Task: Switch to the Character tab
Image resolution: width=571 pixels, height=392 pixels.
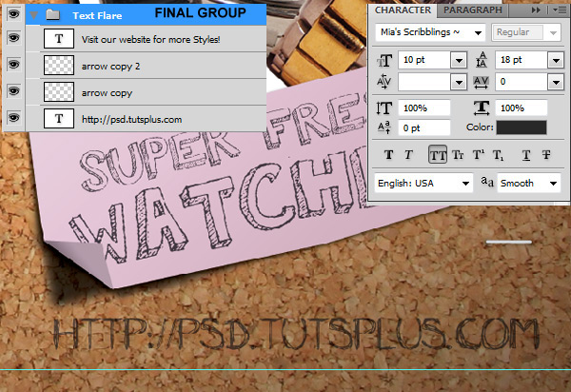Action: click(403, 10)
